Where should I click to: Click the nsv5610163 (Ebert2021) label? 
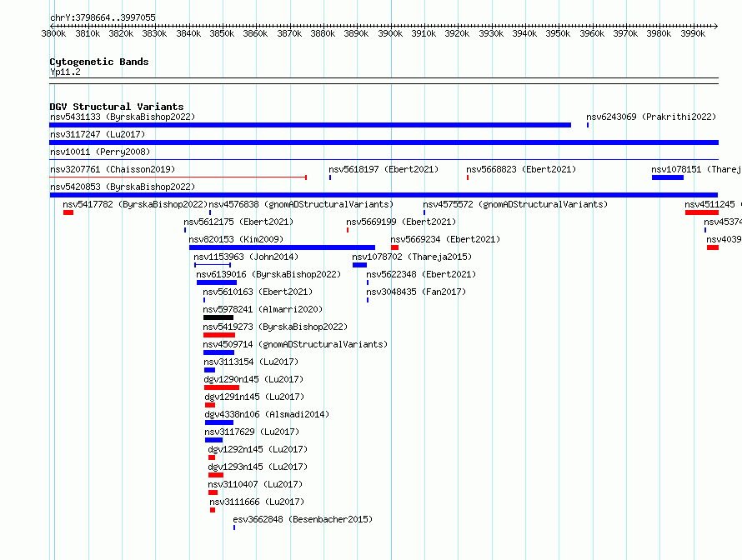[x=258, y=292]
